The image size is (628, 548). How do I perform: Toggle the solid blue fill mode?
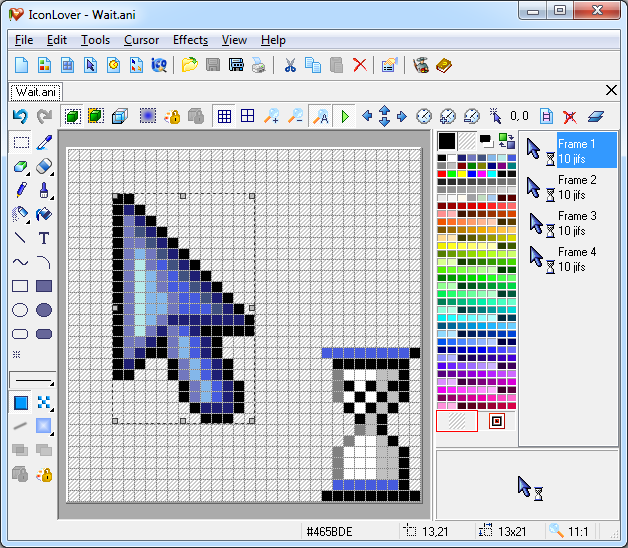pos(21,403)
